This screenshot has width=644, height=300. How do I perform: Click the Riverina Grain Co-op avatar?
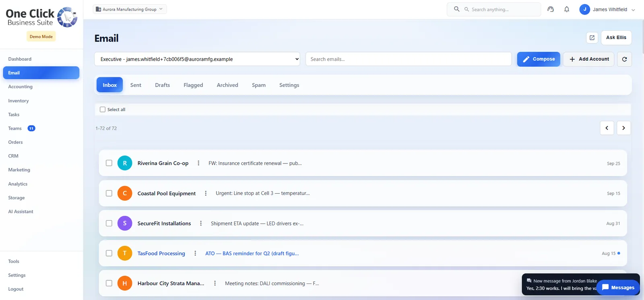coord(125,163)
